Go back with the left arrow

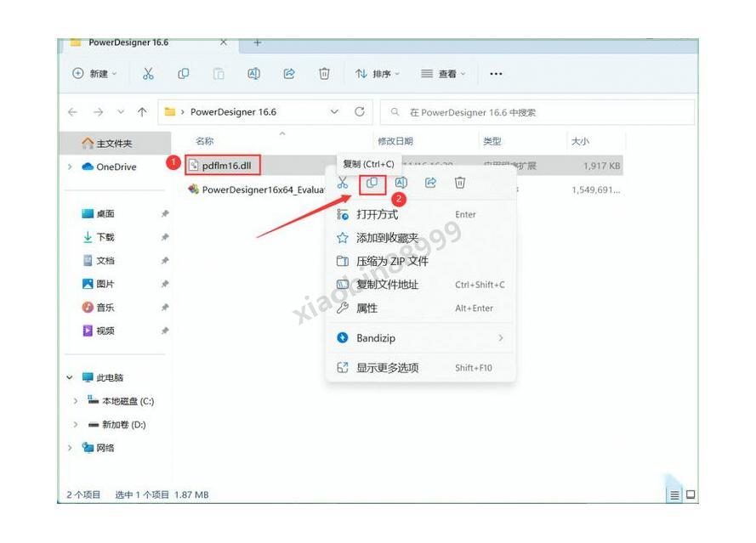[x=73, y=112]
